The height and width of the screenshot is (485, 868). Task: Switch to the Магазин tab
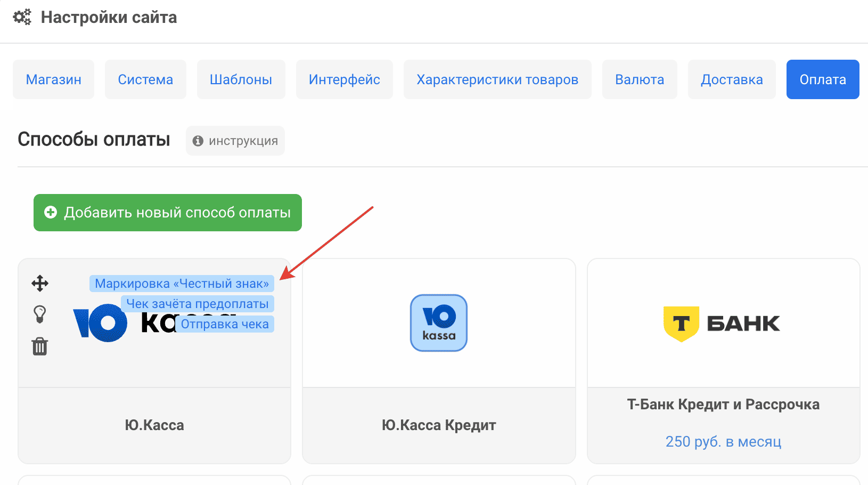pyautogui.click(x=54, y=79)
